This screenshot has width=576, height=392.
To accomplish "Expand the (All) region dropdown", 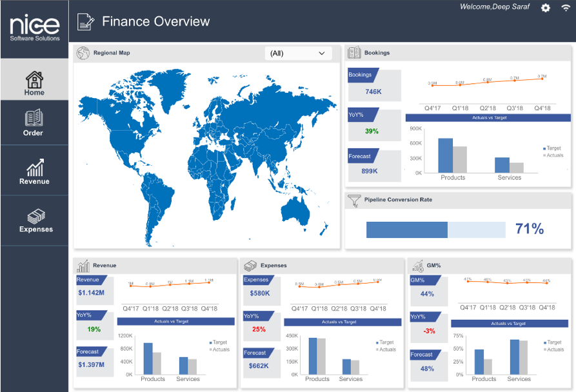I will pyautogui.click(x=298, y=54).
